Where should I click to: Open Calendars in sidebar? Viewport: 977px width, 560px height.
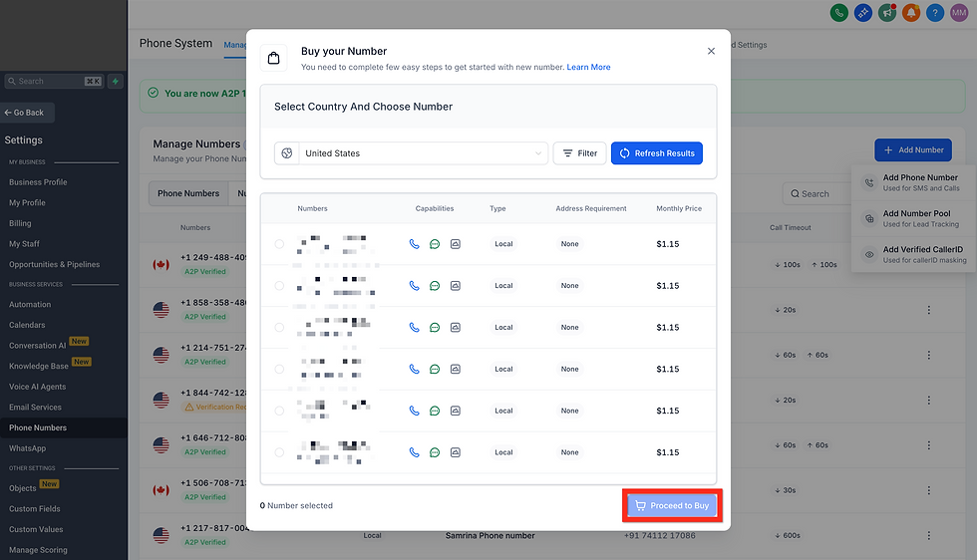[x=27, y=325]
